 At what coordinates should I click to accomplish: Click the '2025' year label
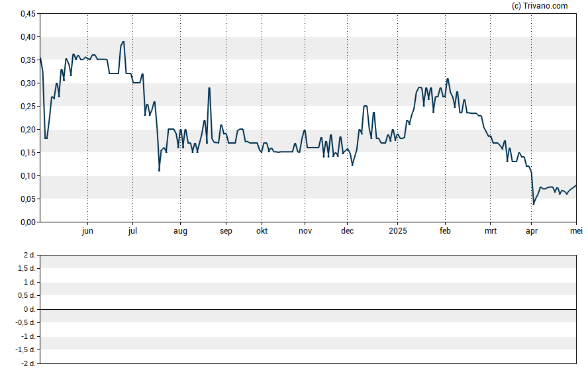[398, 231]
